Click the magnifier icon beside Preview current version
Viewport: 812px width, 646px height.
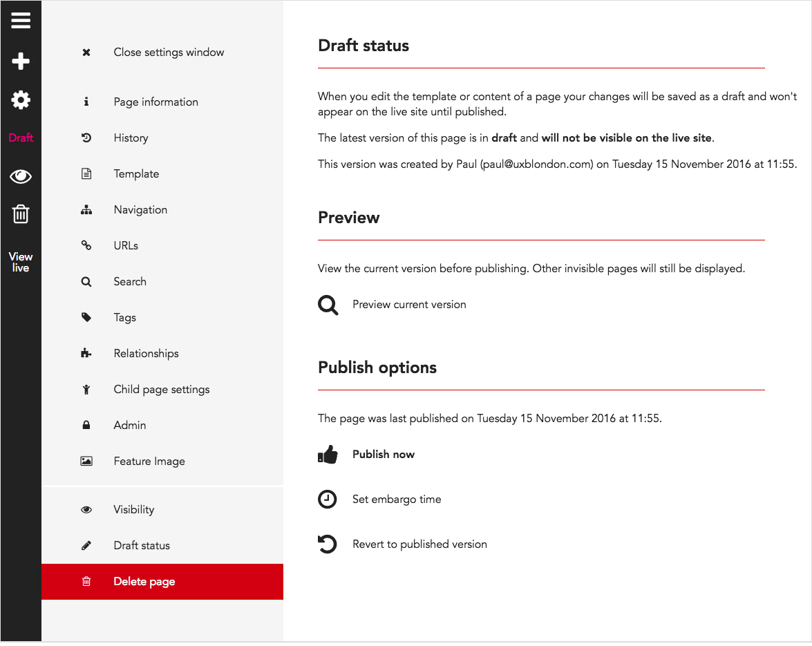click(328, 305)
